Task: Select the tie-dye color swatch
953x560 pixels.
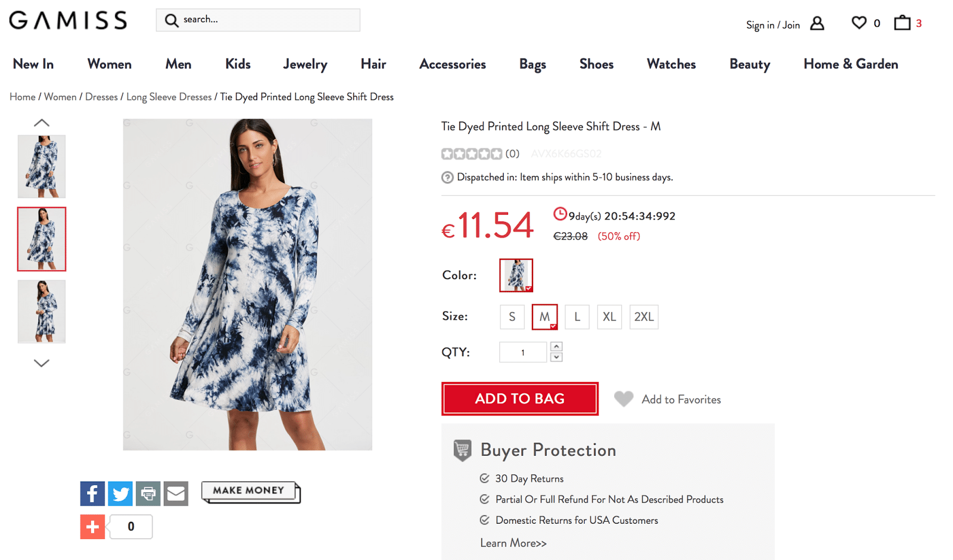Action: tap(516, 276)
